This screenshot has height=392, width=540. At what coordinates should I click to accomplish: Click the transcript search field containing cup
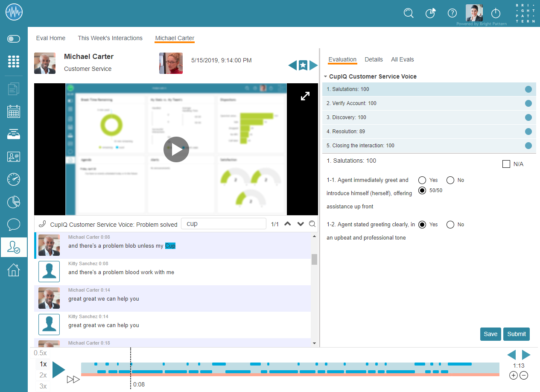click(x=224, y=224)
